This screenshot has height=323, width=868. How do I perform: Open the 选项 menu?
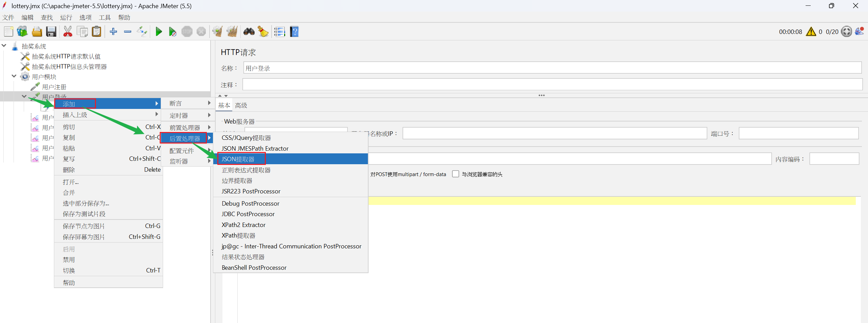click(85, 17)
